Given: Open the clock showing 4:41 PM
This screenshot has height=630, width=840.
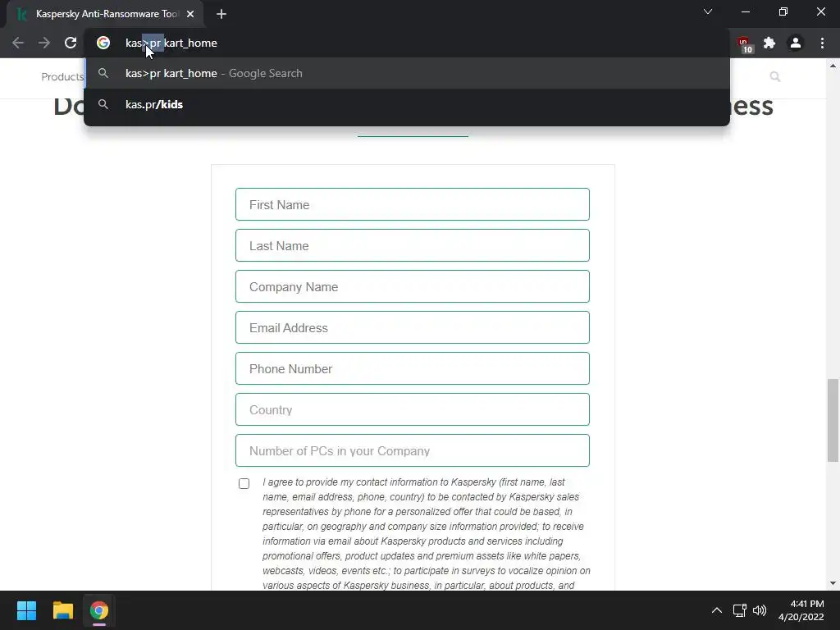Looking at the screenshot, I should click(x=801, y=610).
